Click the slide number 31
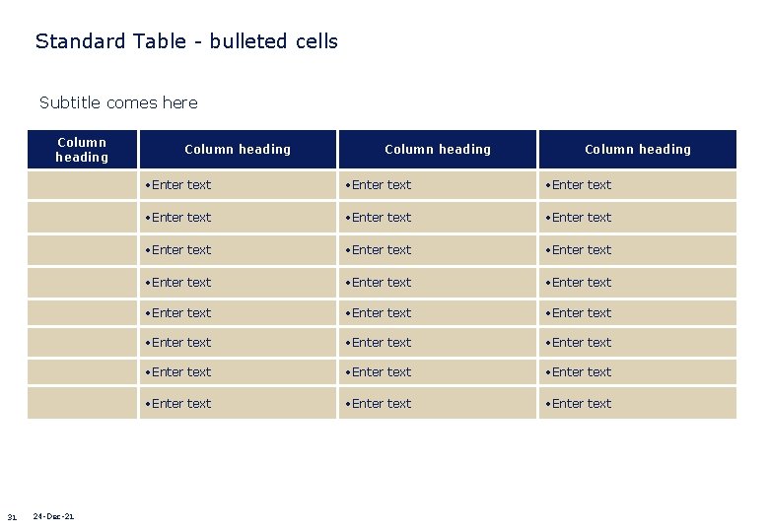This screenshot has width=769, height=532. point(12,517)
